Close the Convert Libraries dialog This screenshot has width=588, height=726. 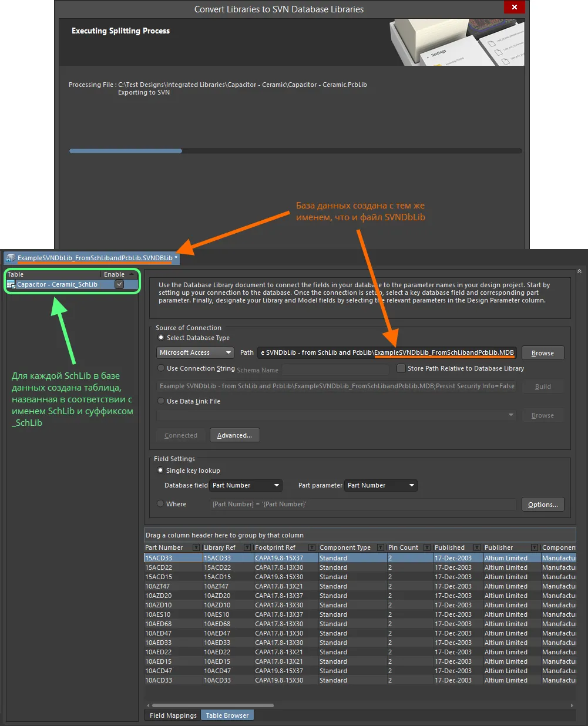pyautogui.click(x=515, y=7)
